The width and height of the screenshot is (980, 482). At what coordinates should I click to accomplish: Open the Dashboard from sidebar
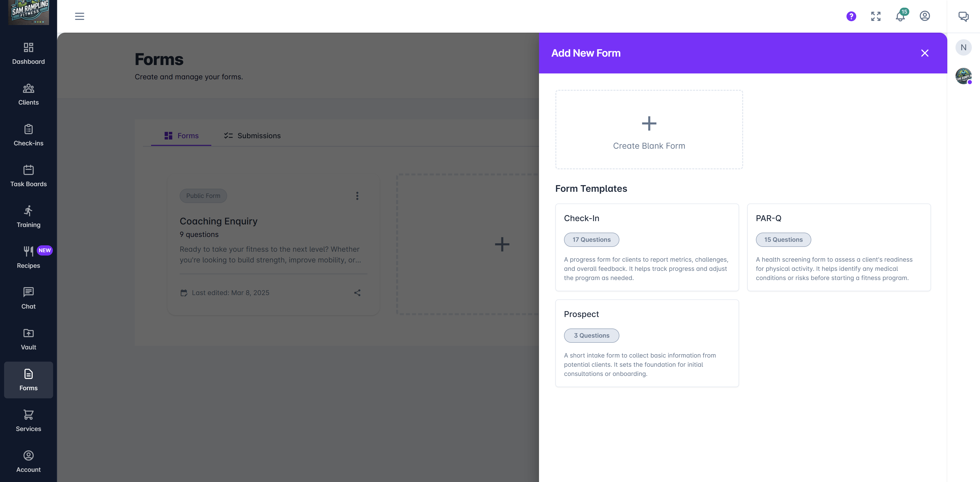pos(29,54)
